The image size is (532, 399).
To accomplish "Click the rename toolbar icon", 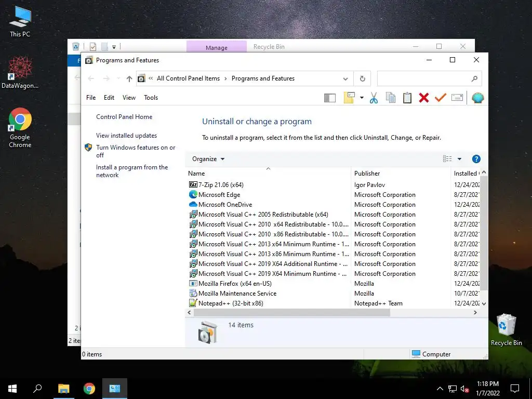I will click(x=457, y=98).
